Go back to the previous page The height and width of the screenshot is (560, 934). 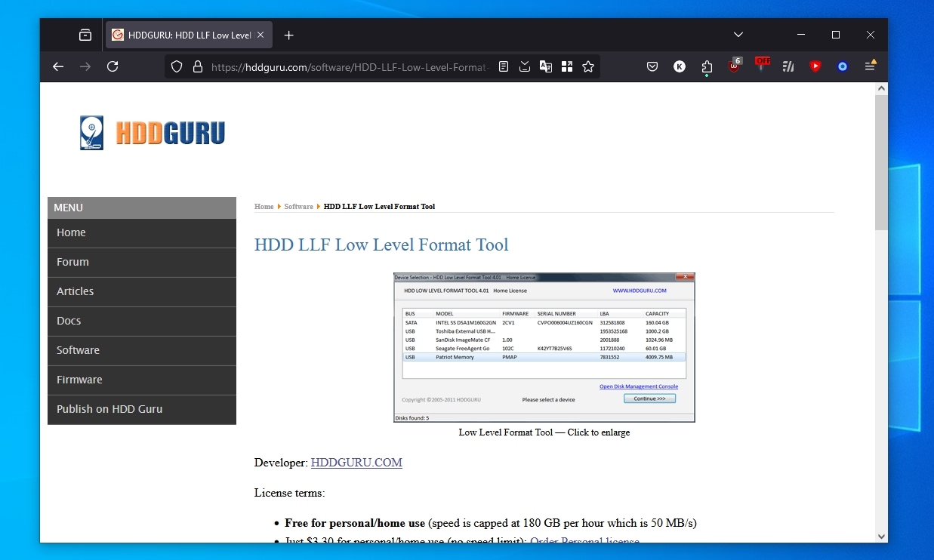tap(58, 66)
